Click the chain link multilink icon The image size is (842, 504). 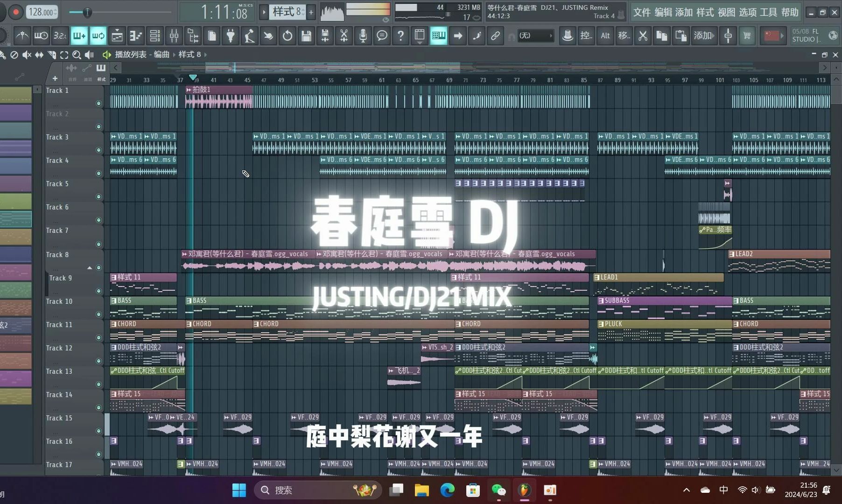click(x=496, y=35)
